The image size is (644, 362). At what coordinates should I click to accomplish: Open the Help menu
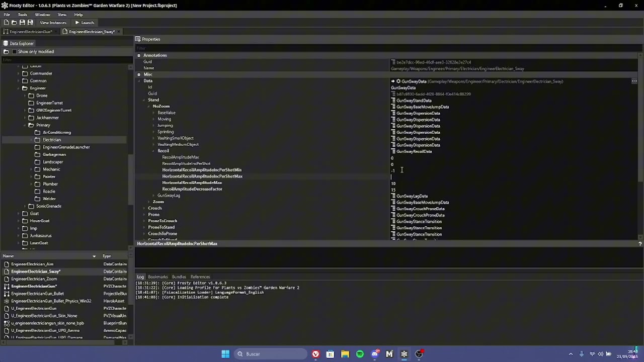coord(78,15)
